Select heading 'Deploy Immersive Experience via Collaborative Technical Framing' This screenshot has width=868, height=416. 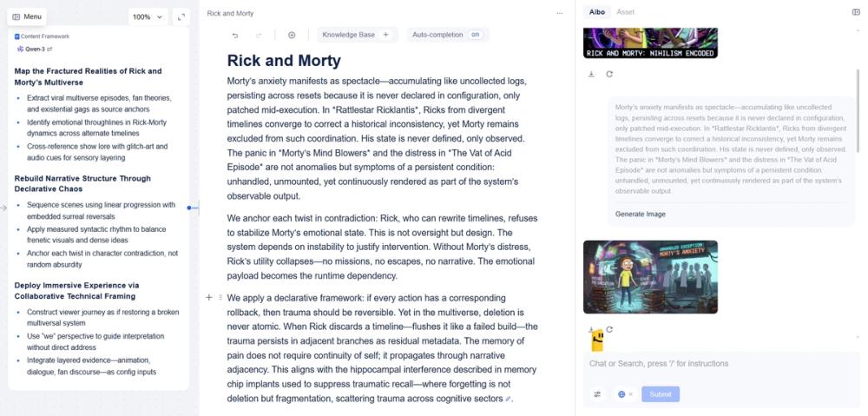[76, 291]
